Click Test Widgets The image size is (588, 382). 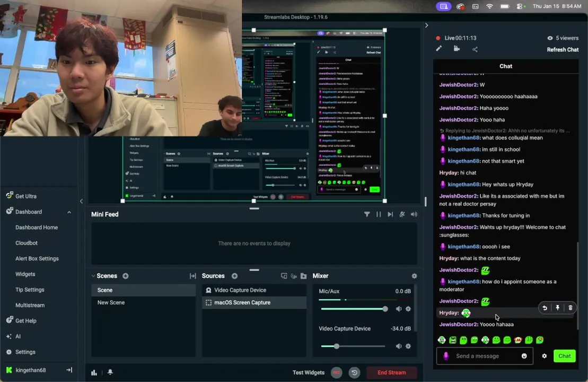(308, 372)
